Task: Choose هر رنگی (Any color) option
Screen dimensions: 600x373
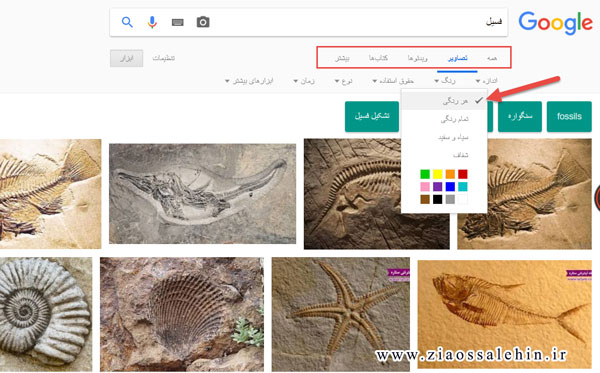Action: click(x=444, y=101)
